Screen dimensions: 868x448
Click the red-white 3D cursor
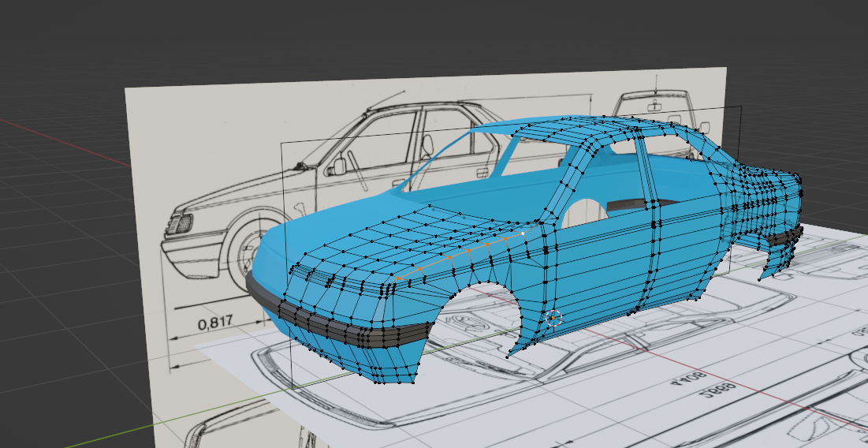tap(553, 318)
